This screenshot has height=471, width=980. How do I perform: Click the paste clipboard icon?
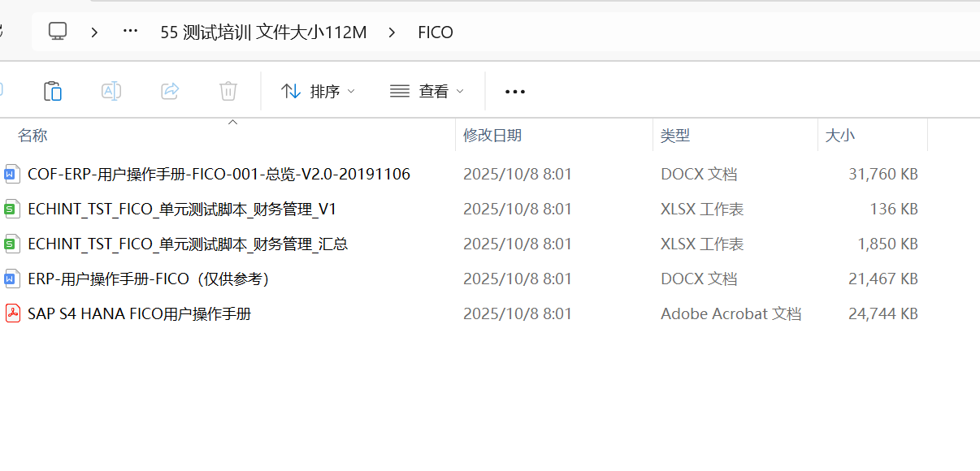53,91
